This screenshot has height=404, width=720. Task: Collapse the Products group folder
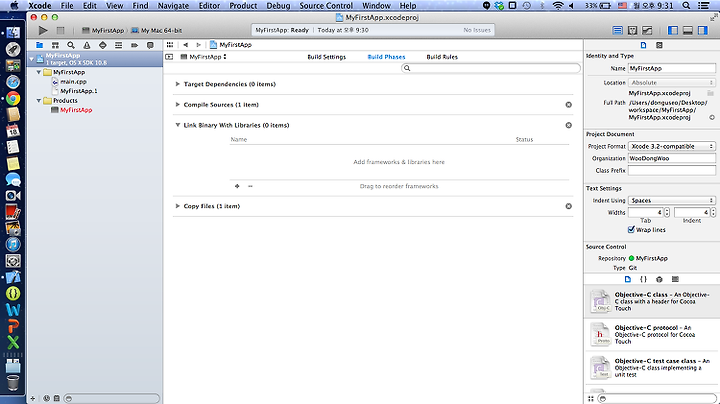coord(39,101)
